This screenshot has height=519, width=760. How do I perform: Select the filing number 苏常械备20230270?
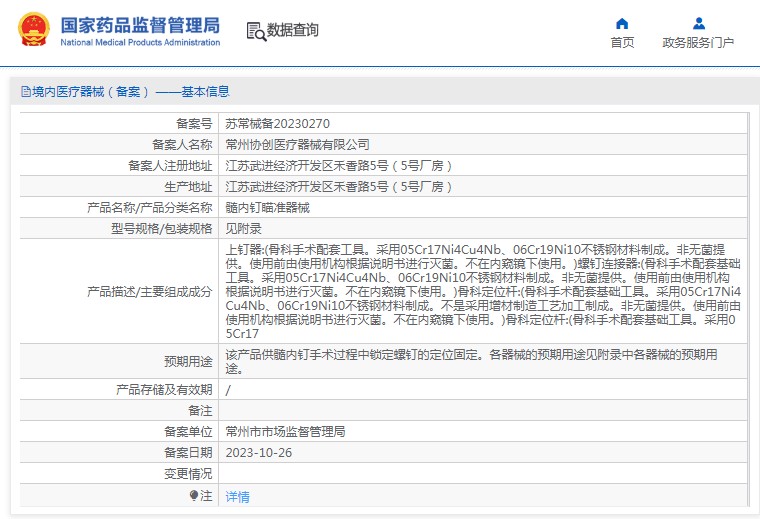coord(277,124)
